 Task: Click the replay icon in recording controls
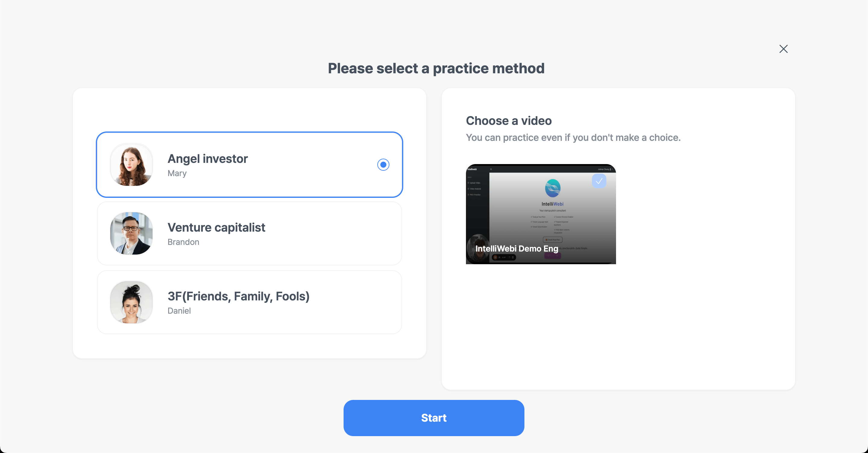pos(509,257)
